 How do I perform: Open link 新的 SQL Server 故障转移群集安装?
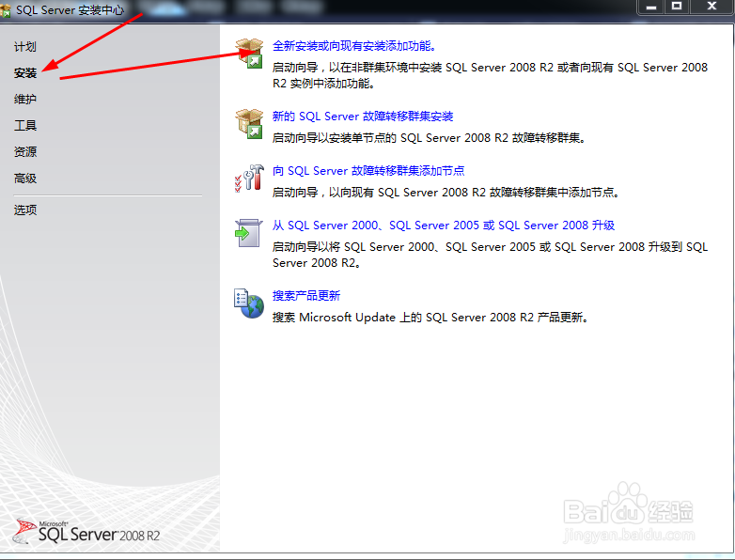pyautogui.click(x=363, y=117)
